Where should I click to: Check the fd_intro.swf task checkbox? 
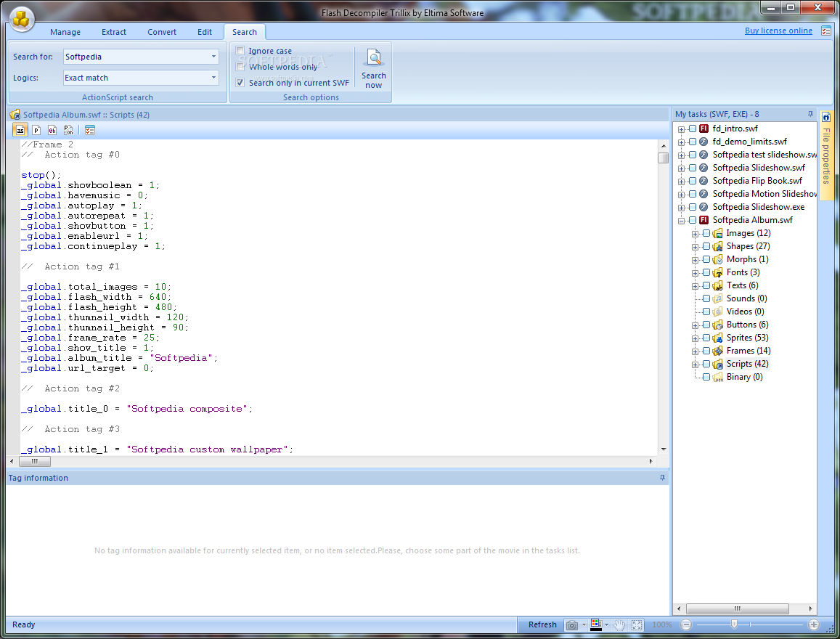point(693,129)
